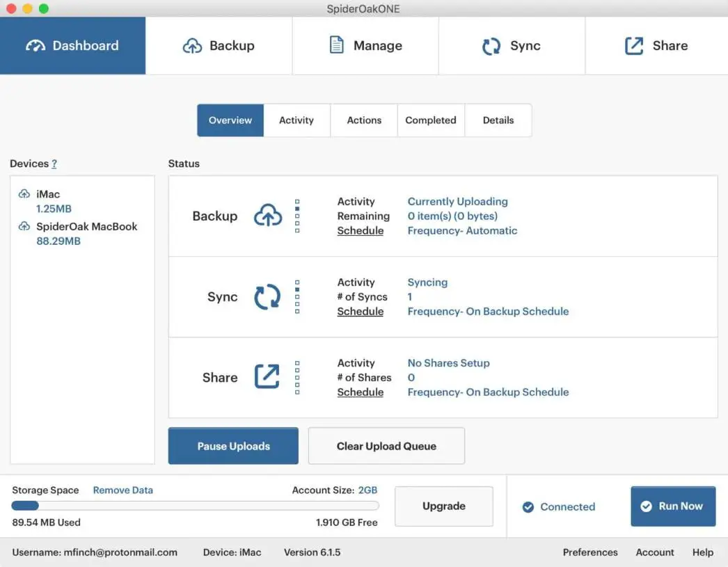This screenshot has height=567, width=728.
Task: Open the Schedule link in Sync row
Action: click(x=361, y=312)
